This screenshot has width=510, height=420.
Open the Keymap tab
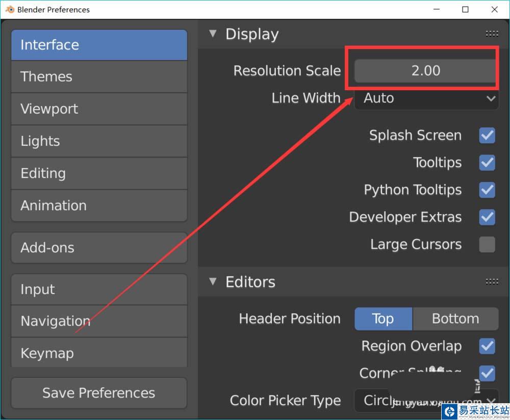point(99,353)
